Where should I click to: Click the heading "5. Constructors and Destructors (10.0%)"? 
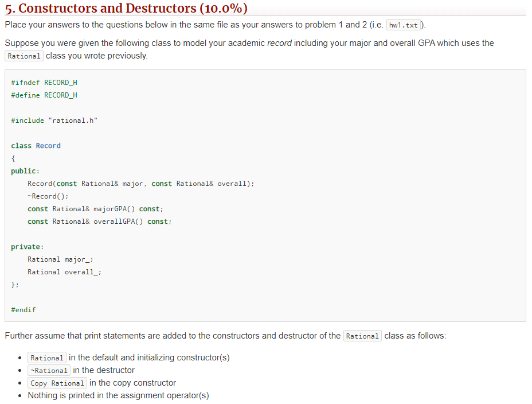(126, 8)
